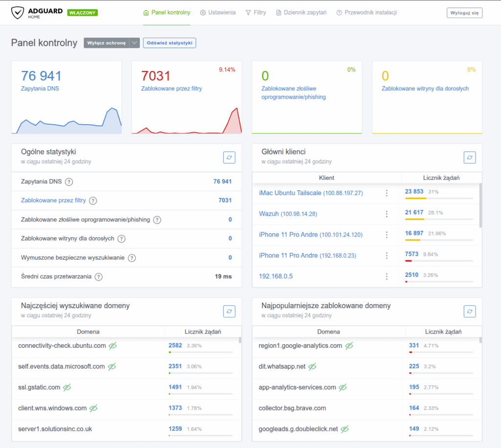This screenshot has height=448, width=501.
Task: Open three-dot menu for iPhone 100.101.24.120
Action: [x=387, y=235]
